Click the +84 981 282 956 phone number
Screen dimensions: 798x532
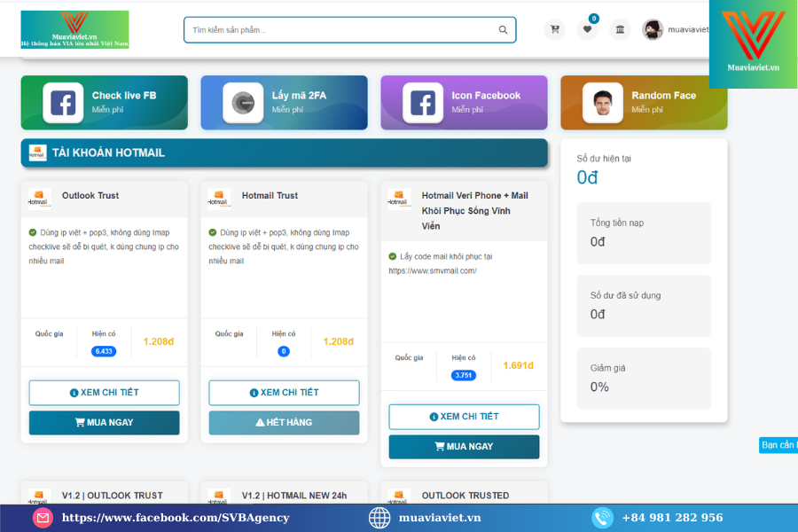click(x=672, y=518)
